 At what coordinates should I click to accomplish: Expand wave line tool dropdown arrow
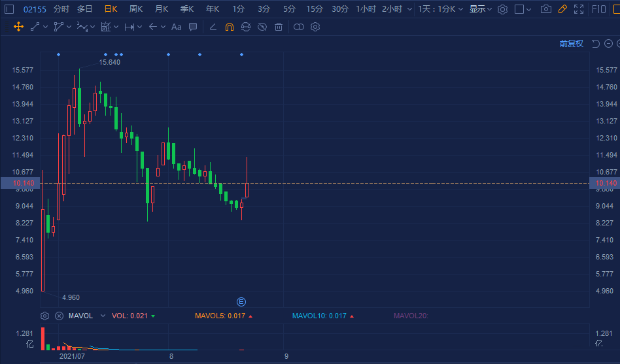point(92,27)
